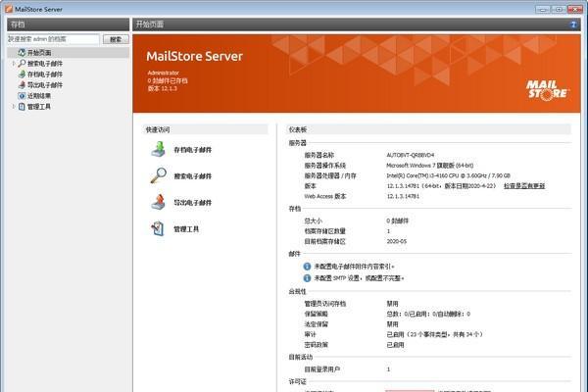Image resolution: width=588 pixels, height=392 pixels.
Task: Click the quick search admin archive field
Action: (x=53, y=39)
